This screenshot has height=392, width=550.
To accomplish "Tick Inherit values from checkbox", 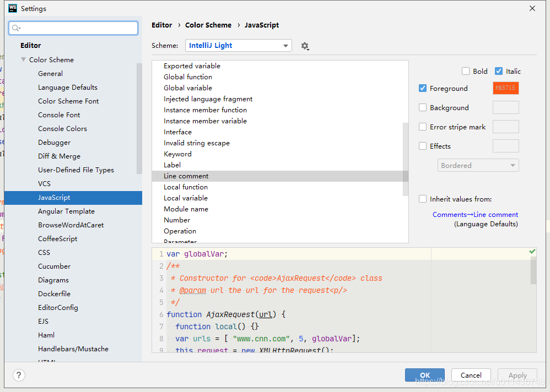I will pos(423,199).
